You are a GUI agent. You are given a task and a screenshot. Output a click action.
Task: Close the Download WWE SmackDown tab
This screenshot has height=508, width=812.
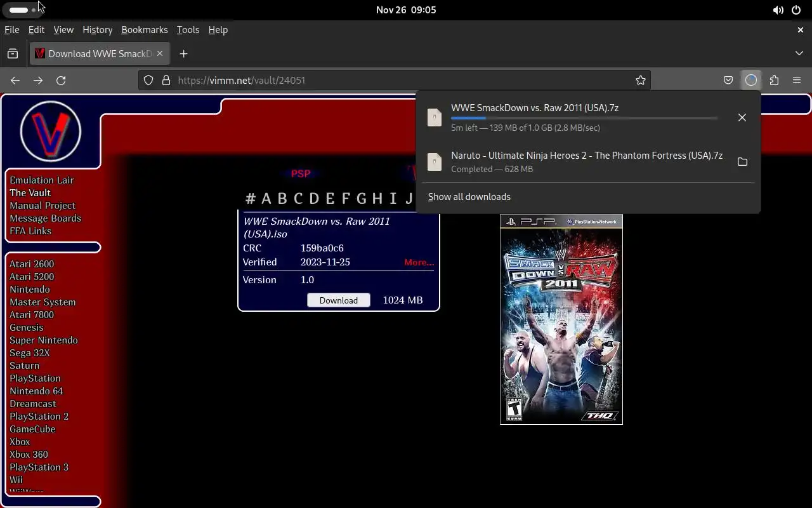[x=160, y=53]
